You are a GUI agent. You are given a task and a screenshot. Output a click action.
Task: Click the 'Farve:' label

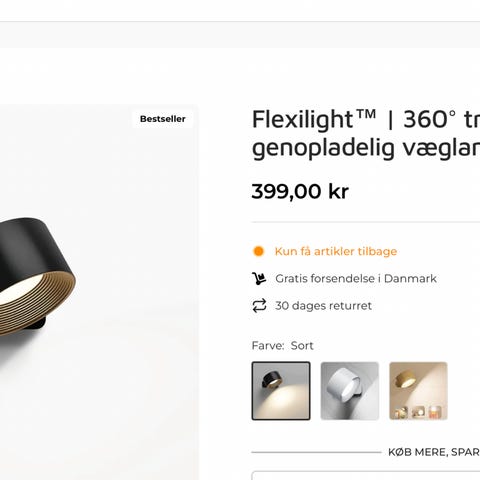pos(268,346)
